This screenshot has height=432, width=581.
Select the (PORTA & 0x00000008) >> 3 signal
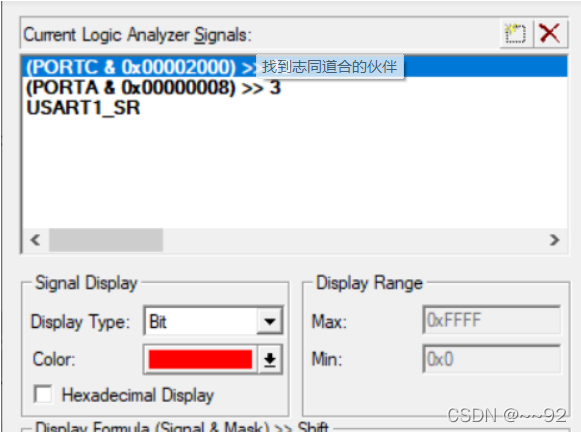point(153,87)
